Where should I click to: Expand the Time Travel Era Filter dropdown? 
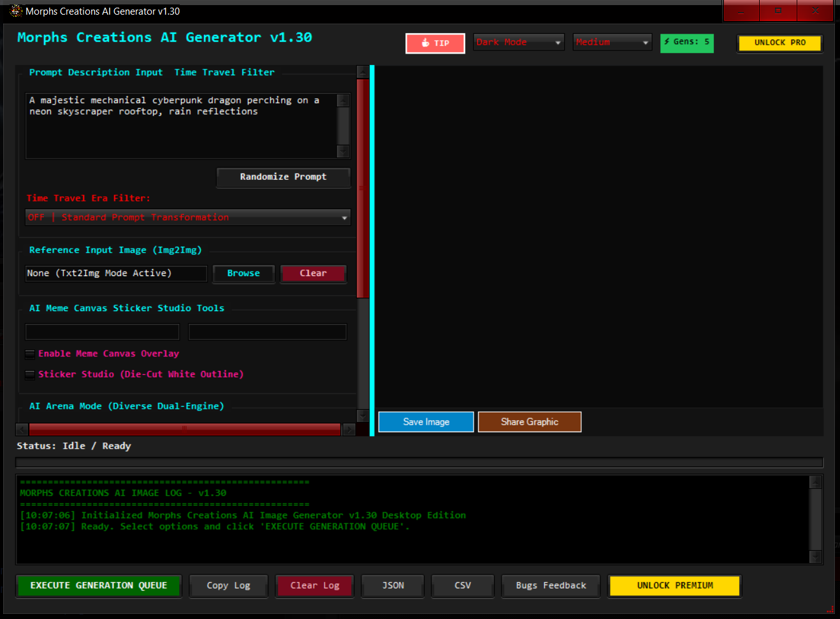[x=188, y=217]
